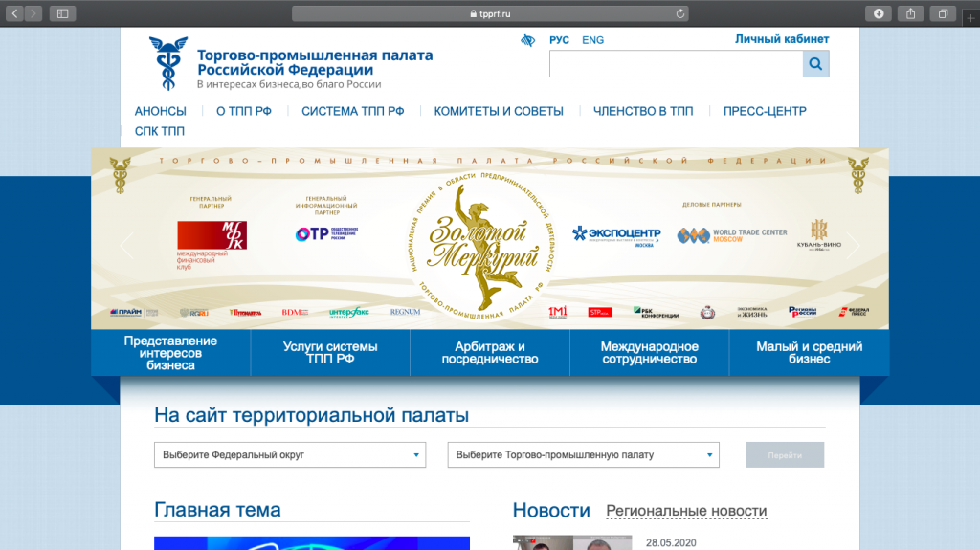Go back with the browser back arrow

(15, 13)
